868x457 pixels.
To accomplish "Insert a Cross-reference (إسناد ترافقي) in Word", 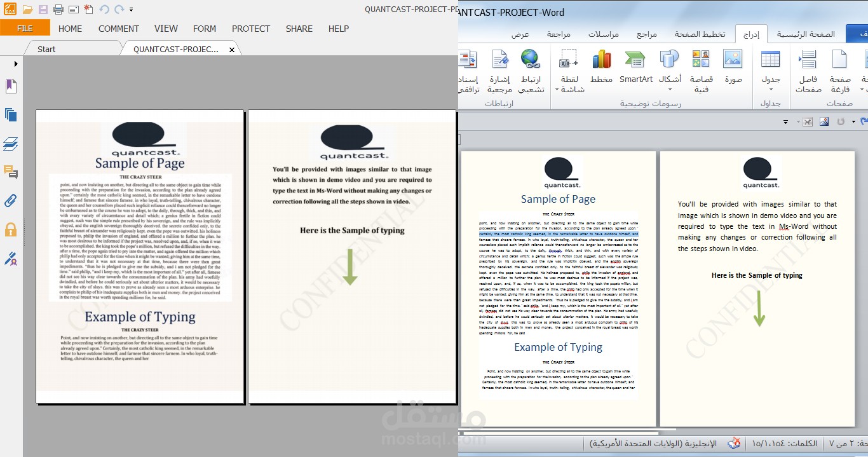I will coord(468,71).
